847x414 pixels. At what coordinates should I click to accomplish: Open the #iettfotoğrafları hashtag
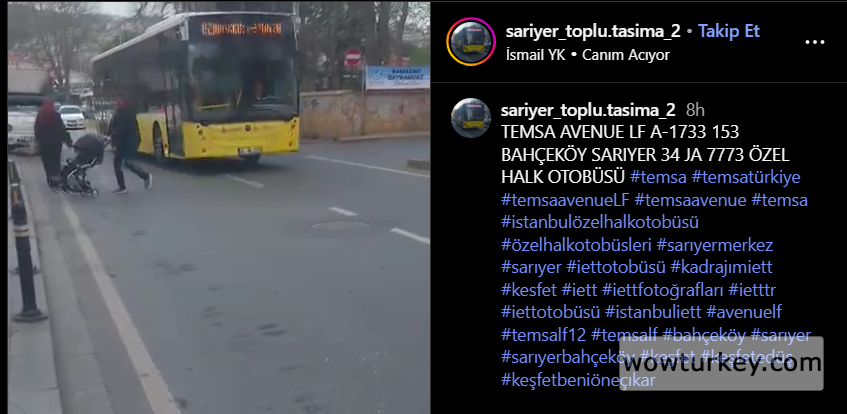click(x=662, y=290)
